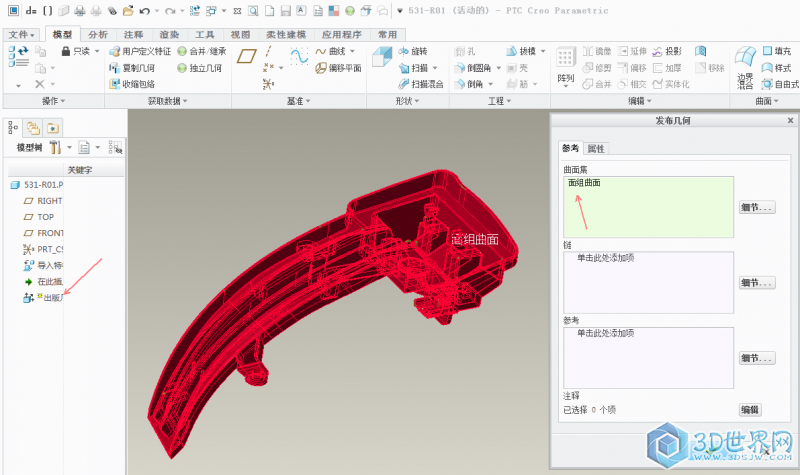Click 细节 button next to 参考 list
The image size is (800, 475).
pyautogui.click(x=757, y=358)
